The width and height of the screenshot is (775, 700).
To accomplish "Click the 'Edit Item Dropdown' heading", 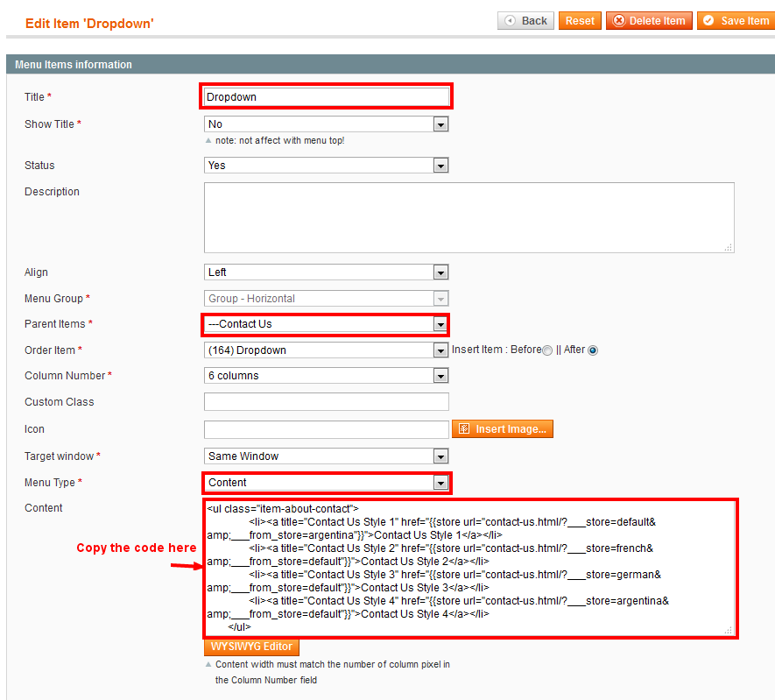I will pos(89,24).
